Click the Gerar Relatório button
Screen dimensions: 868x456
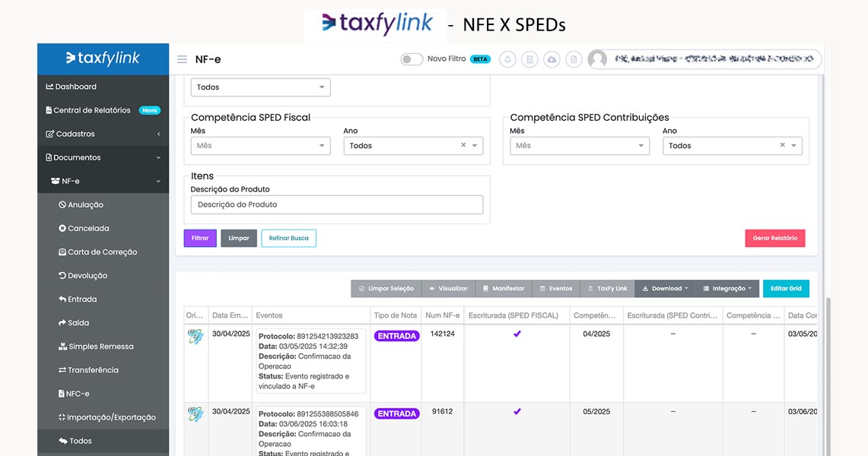pyautogui.click(x=774, y=238)
